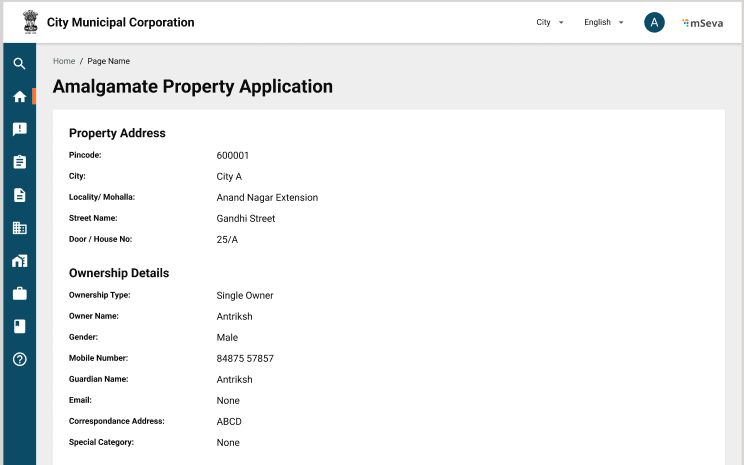Go to Home via sidebar house icon
The width and height of the screenshot is (744, 465).
(19, 97)
